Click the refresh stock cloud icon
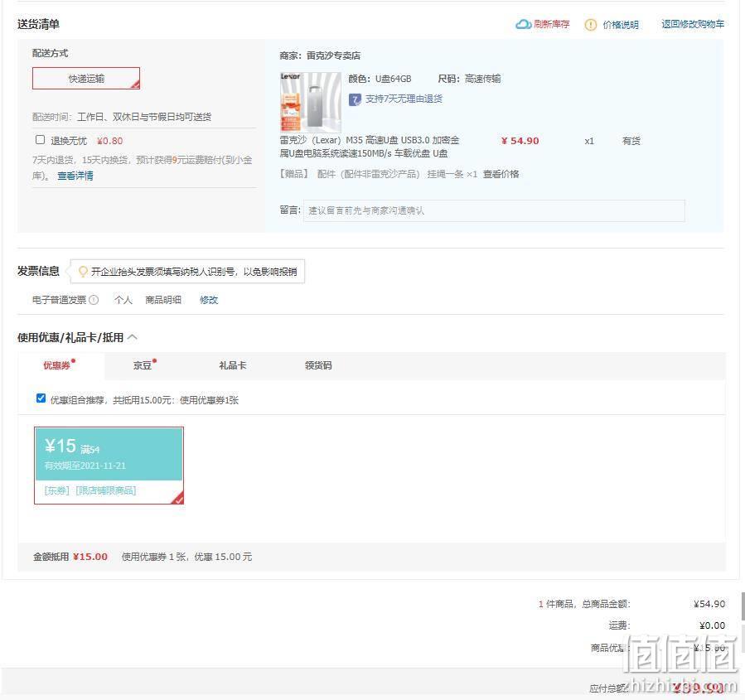The width and height of the screenshot is (745, 700). (x=523, y=24)
